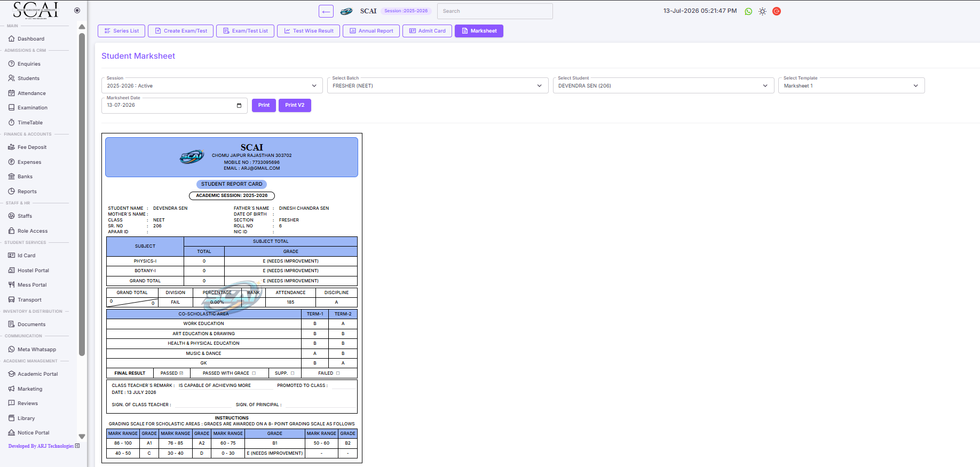Screen dimensions: 980x467
Task: Tick the PASSED checkbox in Final Result
Action: (181, 373)
